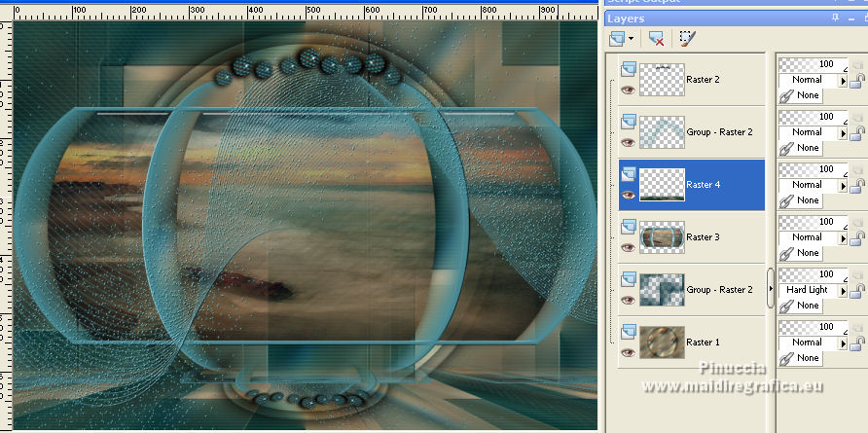
Task: Click the Raster 4 layer type icon
Action: 629,174
